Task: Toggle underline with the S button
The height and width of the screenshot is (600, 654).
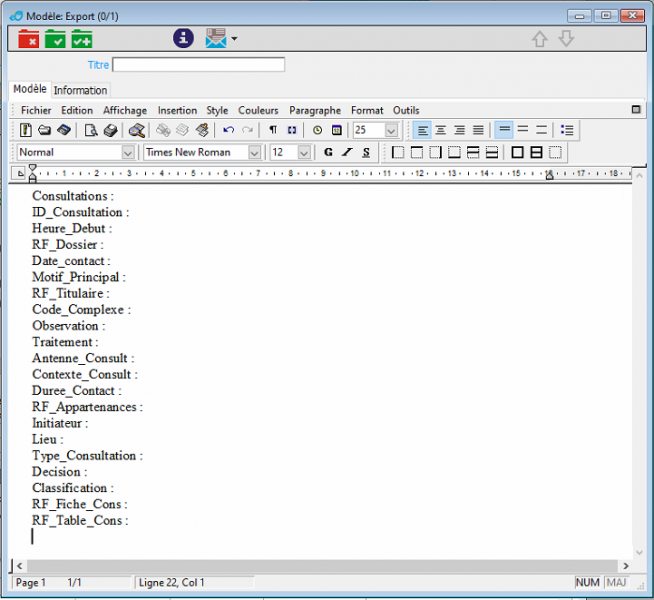Action: click(366, 152)
